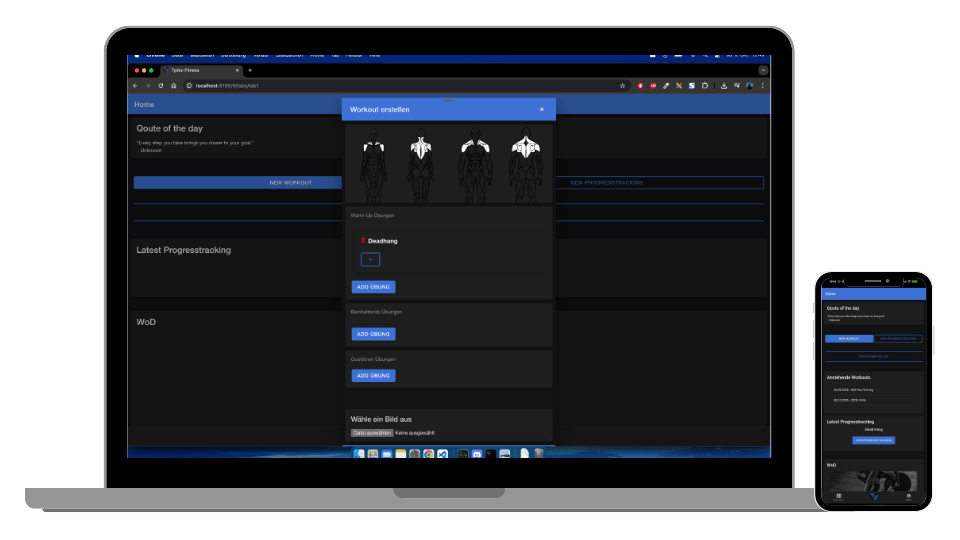Viewport: 960px width, 540px height.
Task: Close the Tydra-Fitness tab
Action: click(238, 70)
